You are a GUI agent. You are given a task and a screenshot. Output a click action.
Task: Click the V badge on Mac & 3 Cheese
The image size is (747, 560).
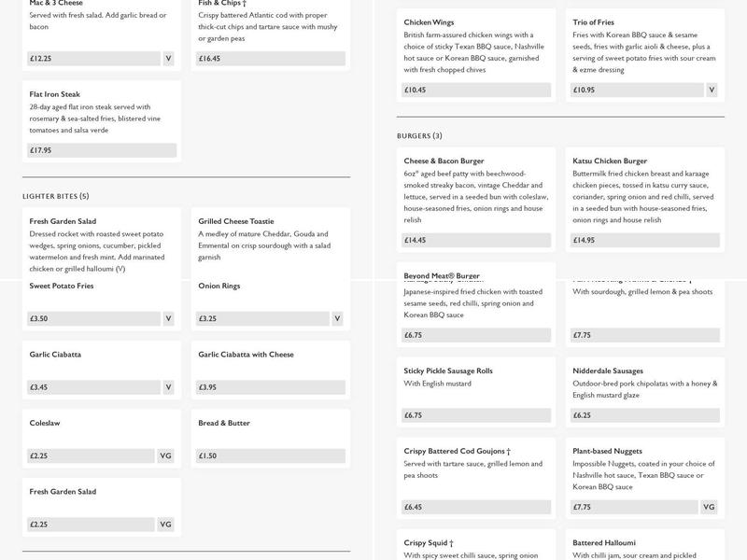(168, 58)
